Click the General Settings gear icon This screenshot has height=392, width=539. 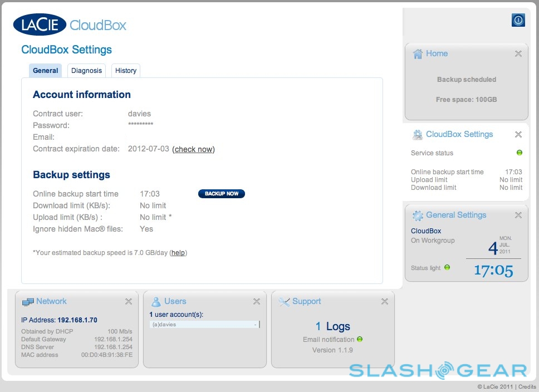coord(418,215)
